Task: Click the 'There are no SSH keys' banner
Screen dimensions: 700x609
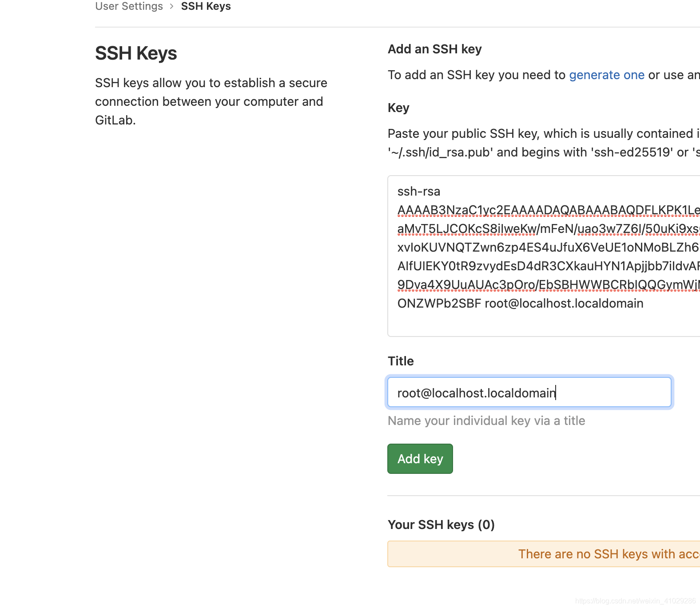Action: coord(544,554)
